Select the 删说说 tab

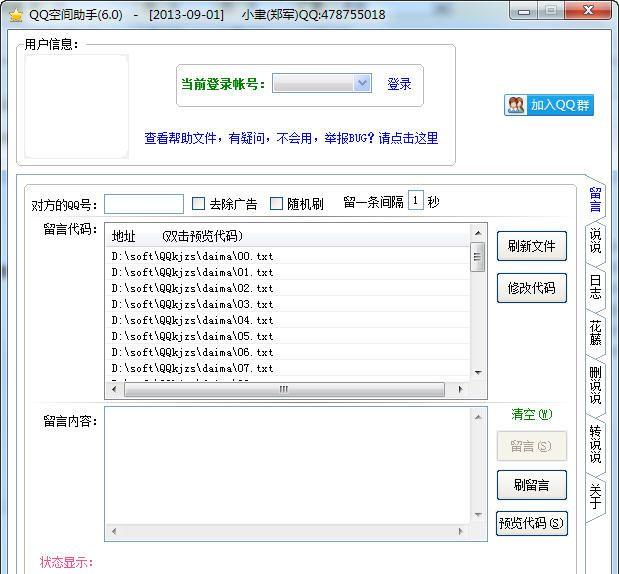pyautogui.click(x=595, y=385)
